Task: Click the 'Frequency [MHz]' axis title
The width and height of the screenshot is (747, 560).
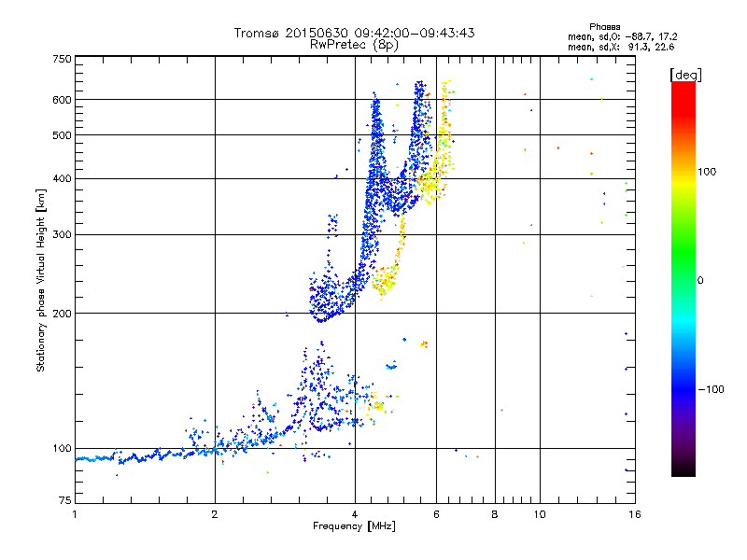Action: 354,526
